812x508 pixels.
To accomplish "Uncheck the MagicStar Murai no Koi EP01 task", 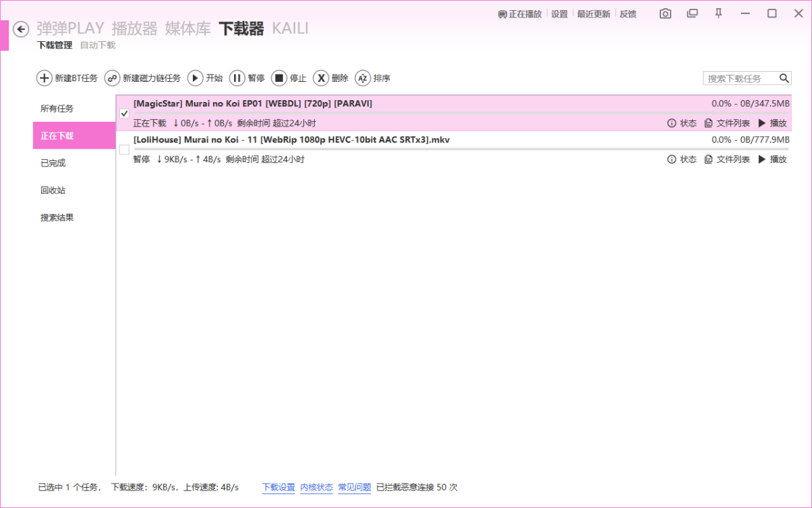I will coord(125,114).
